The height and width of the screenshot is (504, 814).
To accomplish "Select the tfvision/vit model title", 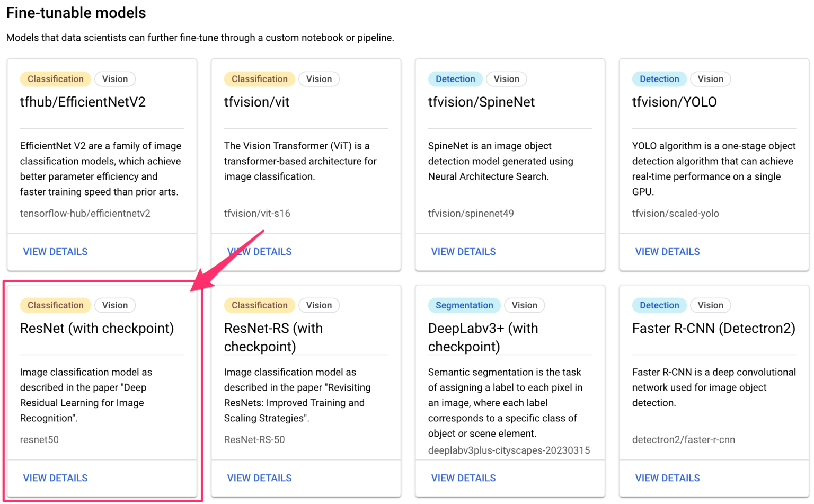I will [x=256, y=102].
